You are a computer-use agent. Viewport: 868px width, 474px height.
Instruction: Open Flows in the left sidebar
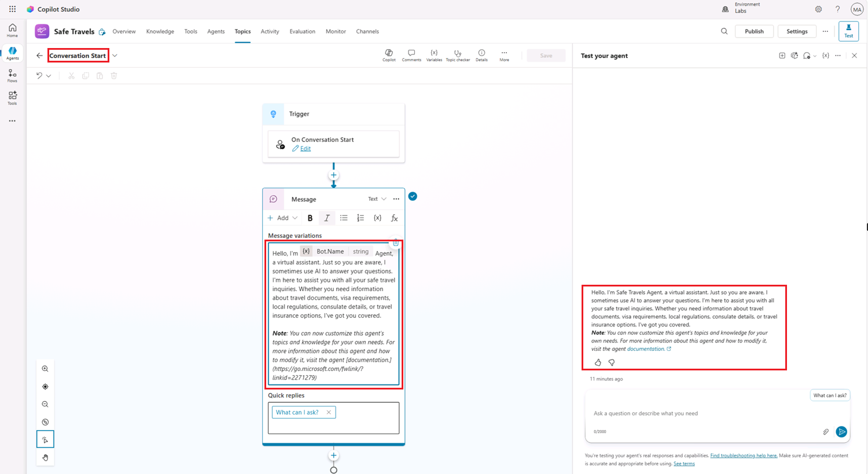pyautogui.click(x=12, y=76)
